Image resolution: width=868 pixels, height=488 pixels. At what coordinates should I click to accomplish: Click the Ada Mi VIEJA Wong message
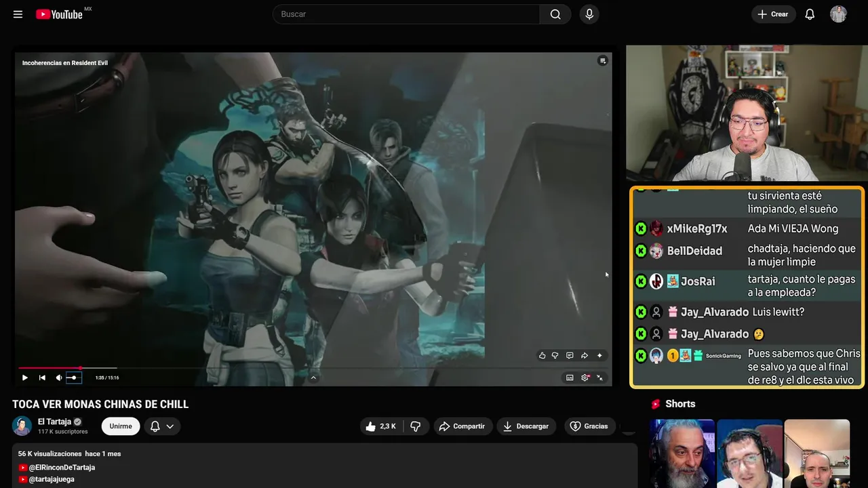(793, 228)
